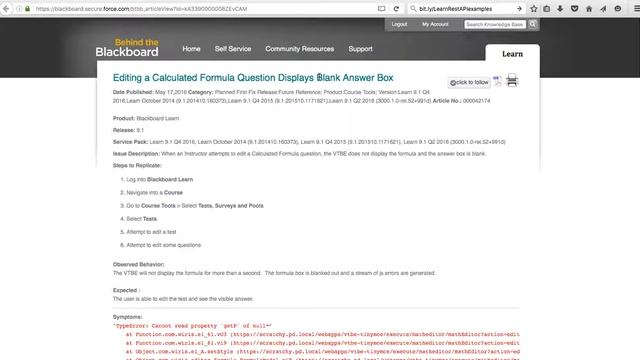Click 'Date Published:' label

(133, 92)
